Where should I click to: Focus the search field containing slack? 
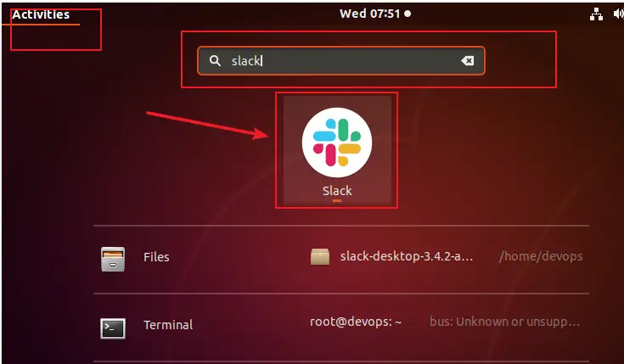(x=341, y=61)
